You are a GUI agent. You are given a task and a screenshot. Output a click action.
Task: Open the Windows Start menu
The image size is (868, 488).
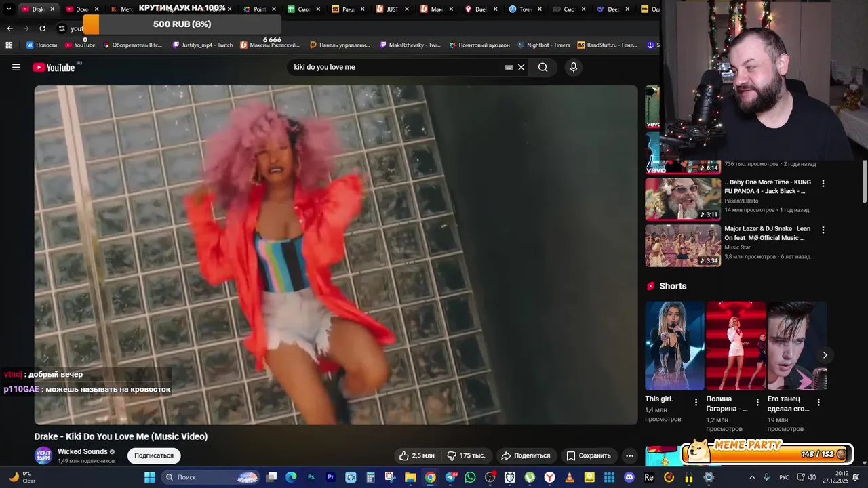click(150, 477)
